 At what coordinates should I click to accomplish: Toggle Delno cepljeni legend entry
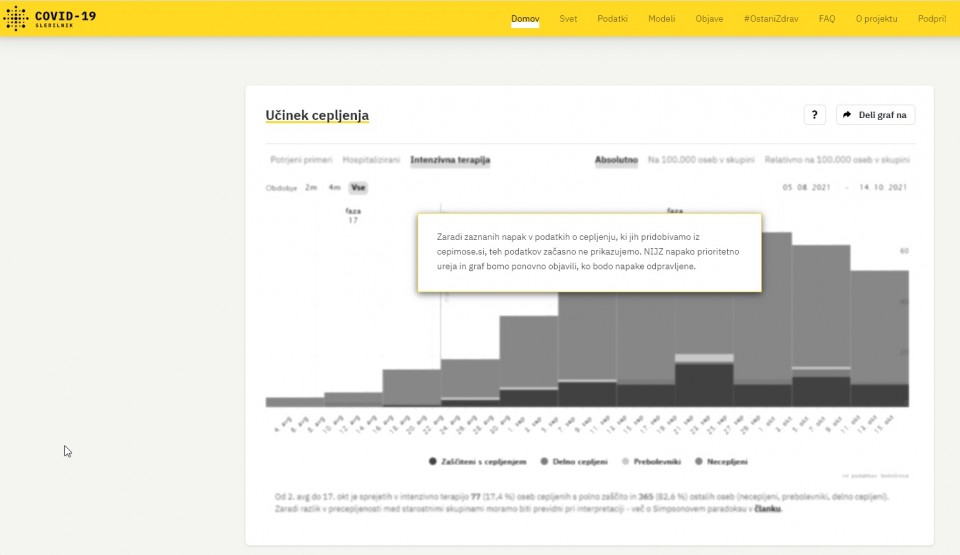click(x=574, y=461)
